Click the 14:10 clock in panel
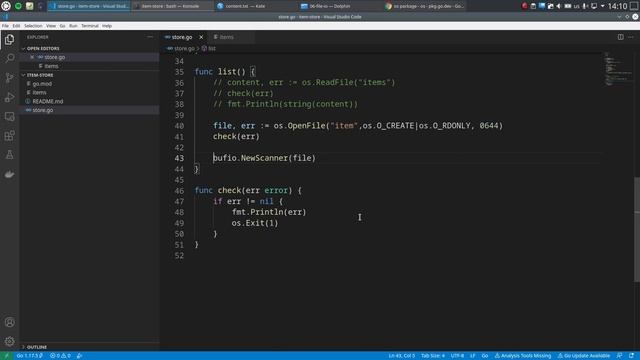Screen dimensions: 640x360 point(617,6)
